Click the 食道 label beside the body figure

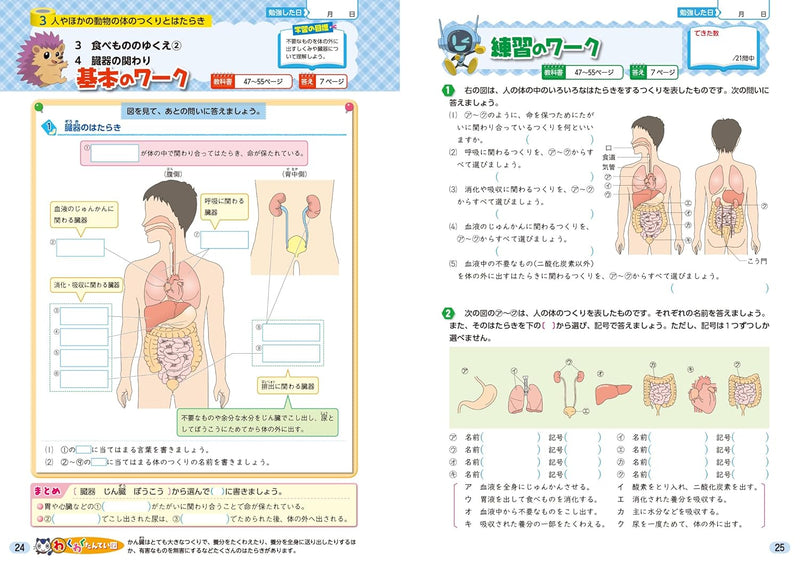pyautogui.click(x=609, y=157)
